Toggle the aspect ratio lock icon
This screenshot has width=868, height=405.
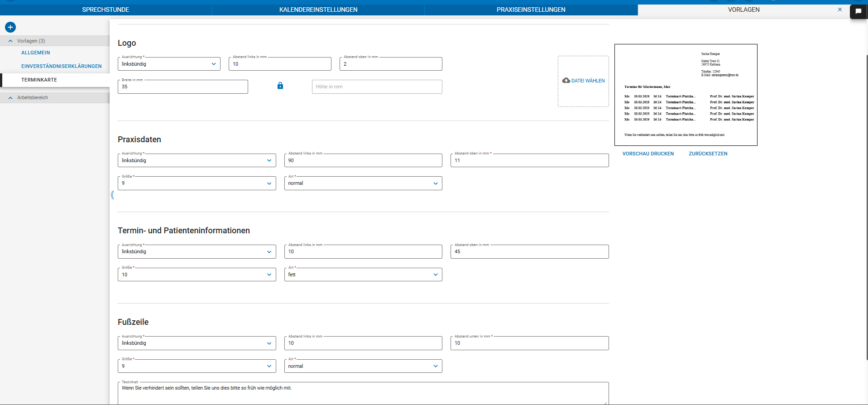coord(280,86)
